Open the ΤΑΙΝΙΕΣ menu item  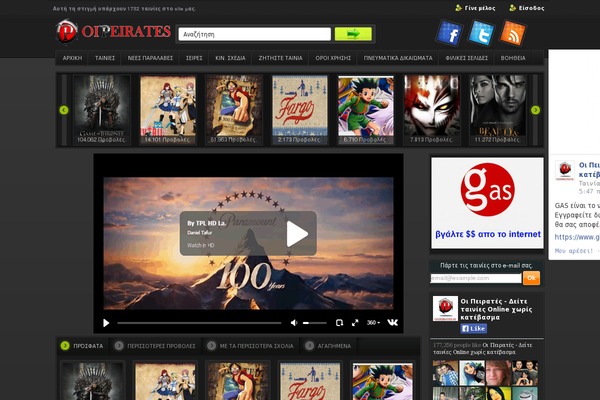click(x=105, y=58)
